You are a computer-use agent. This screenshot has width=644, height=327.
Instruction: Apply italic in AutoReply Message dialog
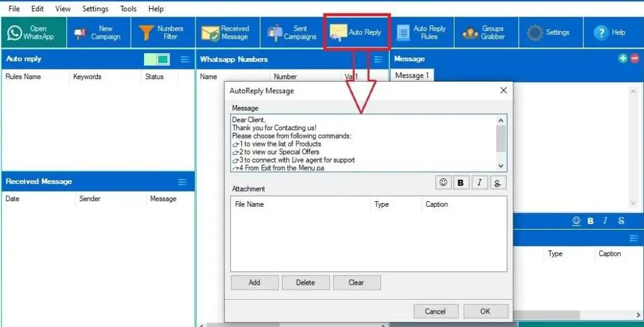[x=479, y=182]
